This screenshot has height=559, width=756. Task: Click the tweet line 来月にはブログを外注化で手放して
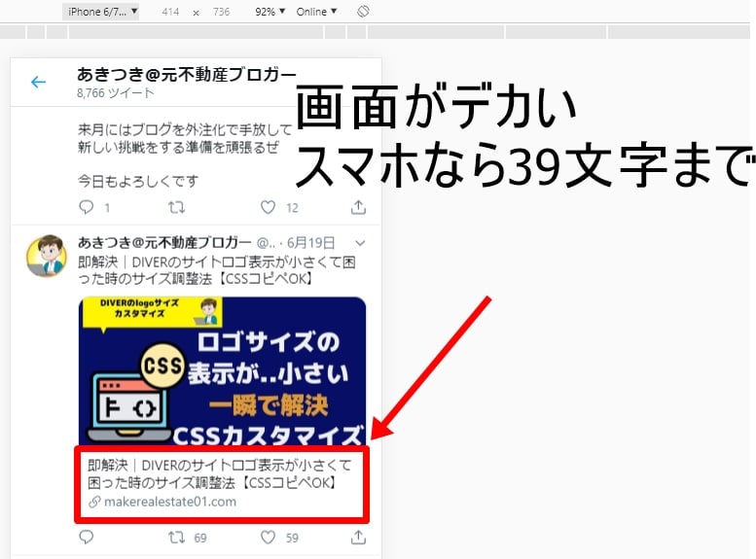pos(185,129)
